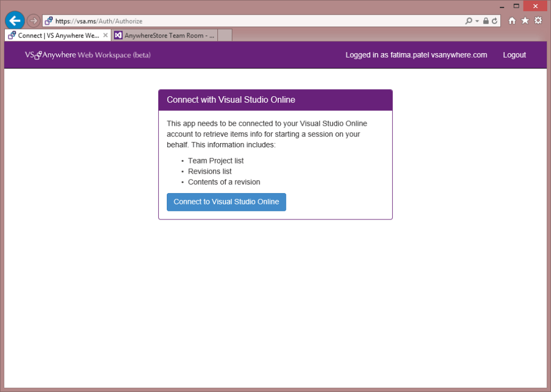The image size is (551, 392).
Task: Open browser Tools gear icon
Action: (x=538, y=21)
